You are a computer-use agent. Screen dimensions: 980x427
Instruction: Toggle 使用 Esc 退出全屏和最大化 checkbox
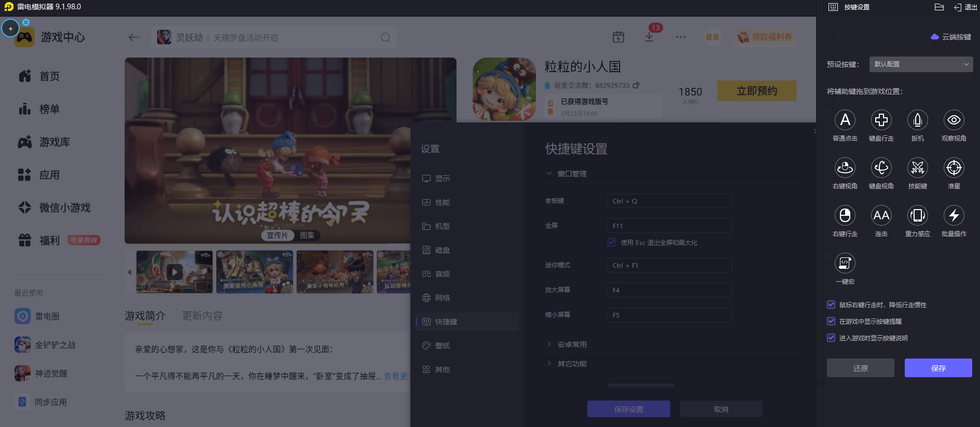click(612, 242)
